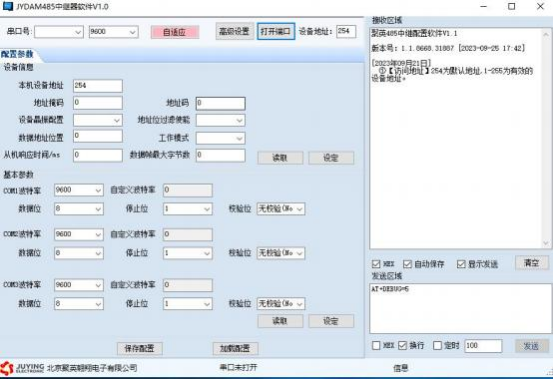Focus the 从机响应时间/ms input field
This screenshot has height=380, width=554.
pos(98,155)
